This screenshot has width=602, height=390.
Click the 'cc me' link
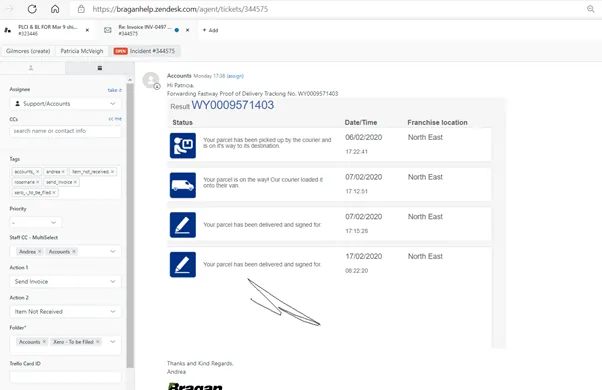pyautogui.click(x=115, y=119)
